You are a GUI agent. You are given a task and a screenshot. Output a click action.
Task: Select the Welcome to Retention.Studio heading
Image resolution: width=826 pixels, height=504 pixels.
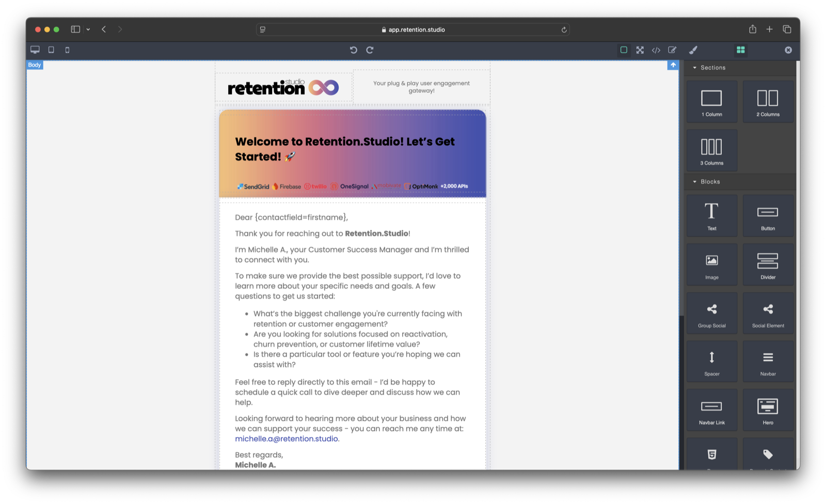tap(345, 149)
